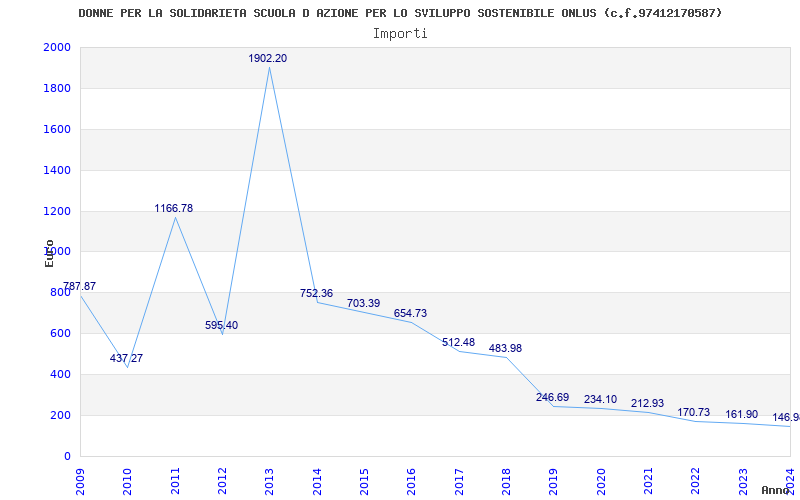Select the 234.10 data label for 2020
Viewport: 800px width, 500px height.
click(600, 399)
